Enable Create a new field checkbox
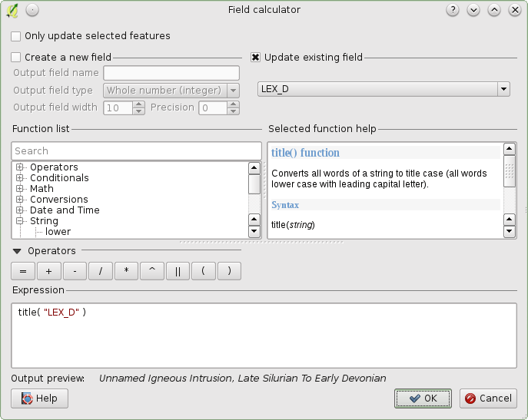The height and width of the screenshot is (420, 528). tap(16, 58)
